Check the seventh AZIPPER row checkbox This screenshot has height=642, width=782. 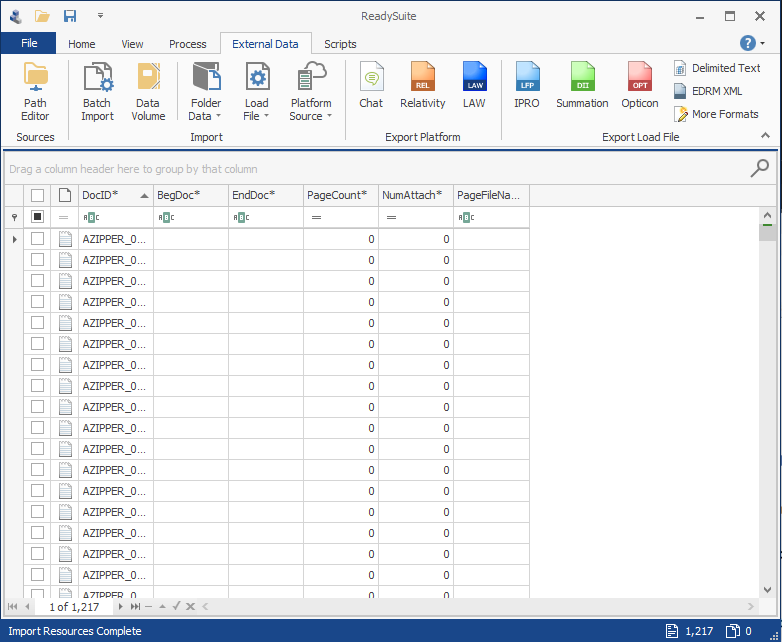[x=37, y=365]
